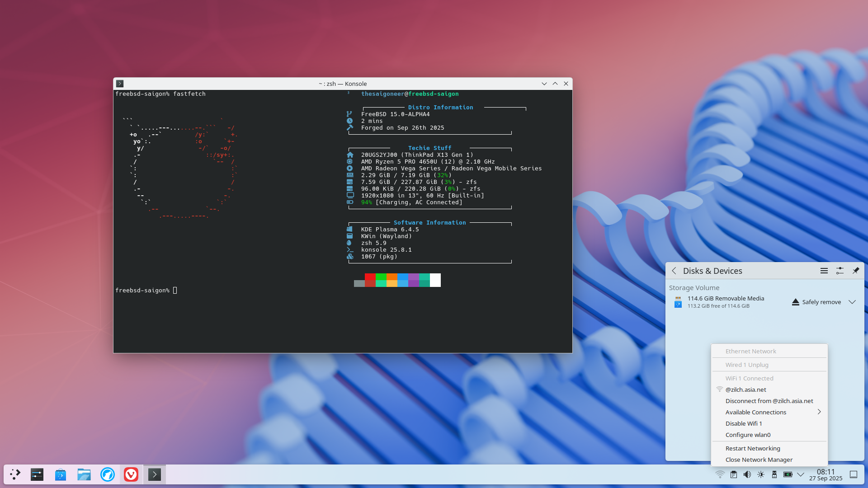This screenshot has width=868, height=488.
Task: Show hidden system tray icons arrow
Action: [x=801, y=474]
